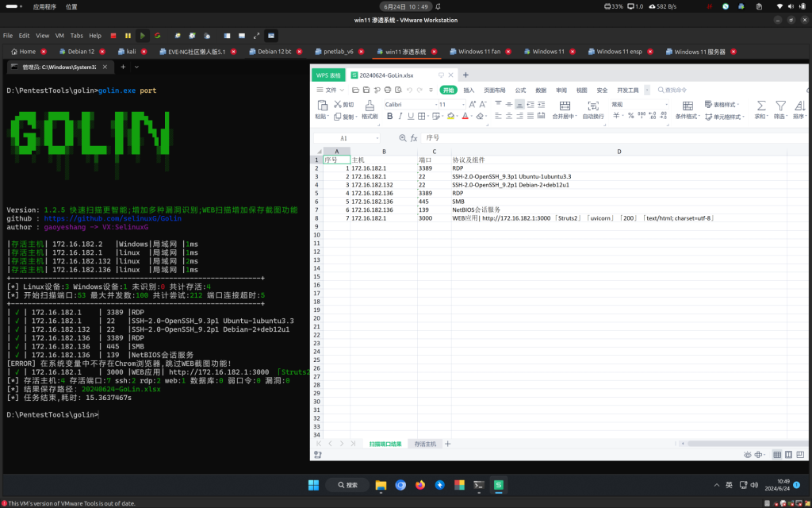Expand the terminal new-tab dropdown arrow

pos(138,67)
